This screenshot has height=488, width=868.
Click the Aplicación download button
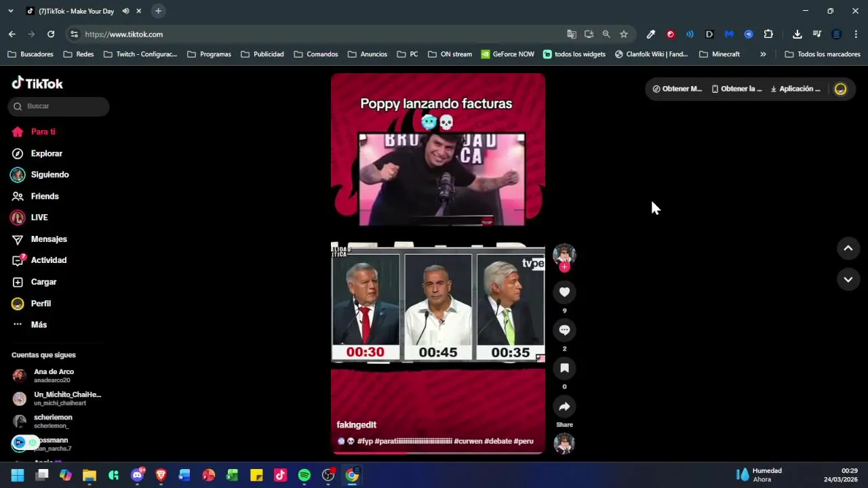[x=795, y=89]
